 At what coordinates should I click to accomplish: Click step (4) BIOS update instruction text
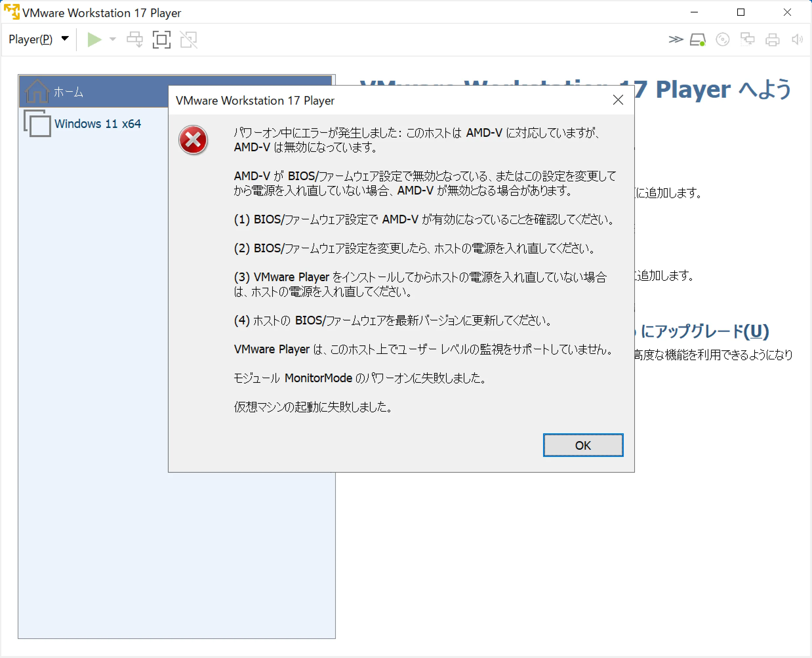pos(393,320)
